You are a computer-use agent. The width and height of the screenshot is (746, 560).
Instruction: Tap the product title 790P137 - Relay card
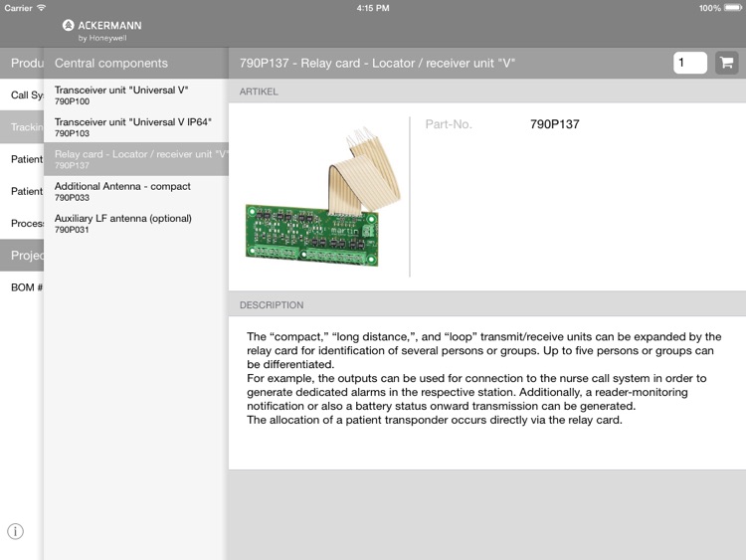coord(377,63)
